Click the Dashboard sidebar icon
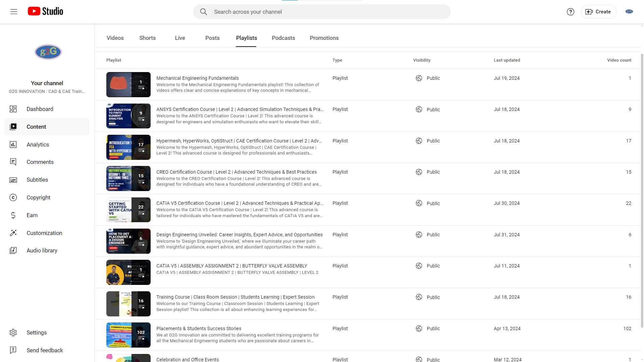The height and width of the screenshot is (362, 644). (x=13, y=109)
